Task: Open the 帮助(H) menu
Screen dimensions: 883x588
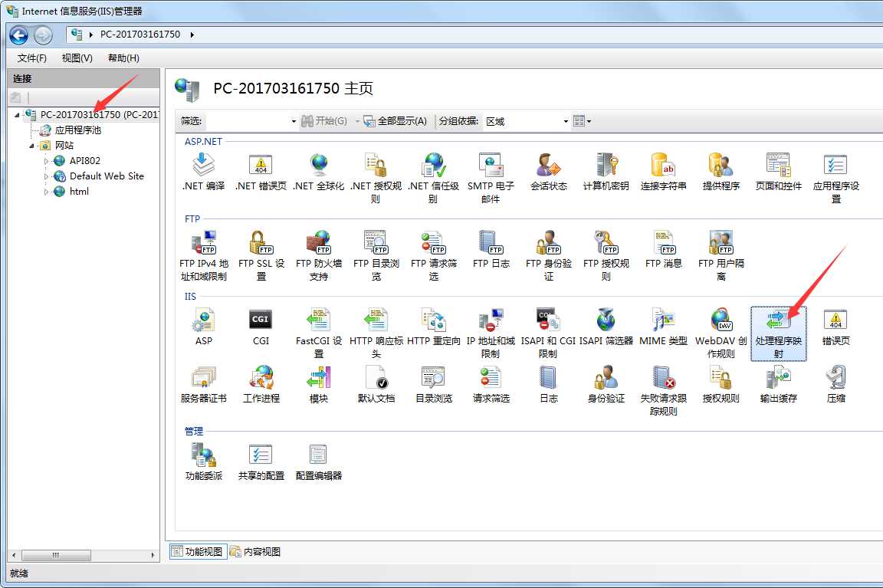Action: (x=123, y=58)
